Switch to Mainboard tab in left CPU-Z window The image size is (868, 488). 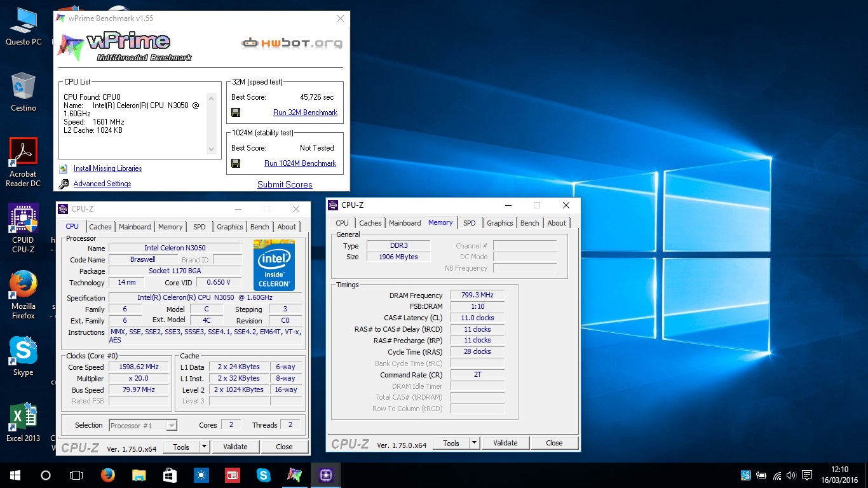[x=135, y=227]
